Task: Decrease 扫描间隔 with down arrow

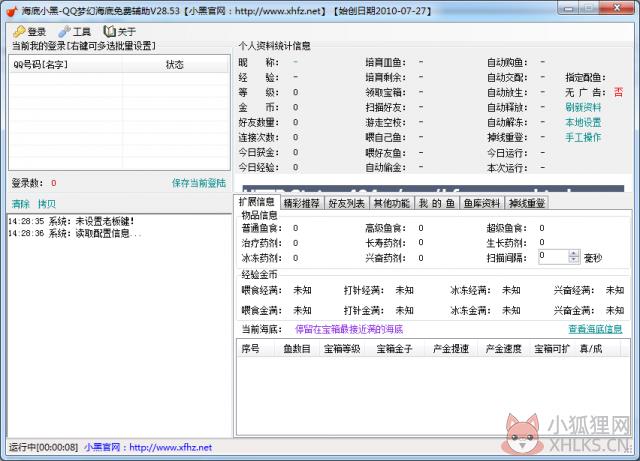Action: point(574,260)
